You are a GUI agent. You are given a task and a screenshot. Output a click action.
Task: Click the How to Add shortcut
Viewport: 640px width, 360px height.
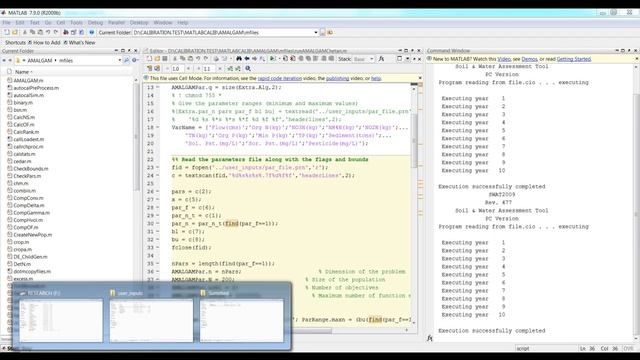[44, 42]
